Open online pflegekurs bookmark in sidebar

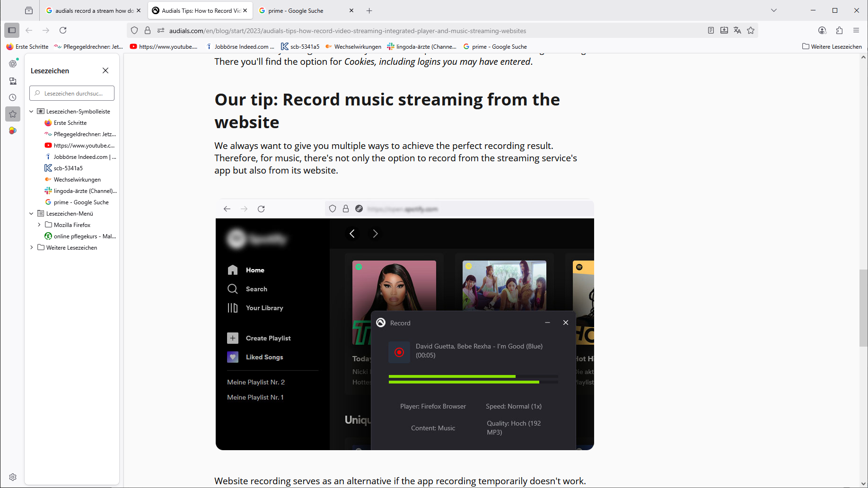point(80,236)
